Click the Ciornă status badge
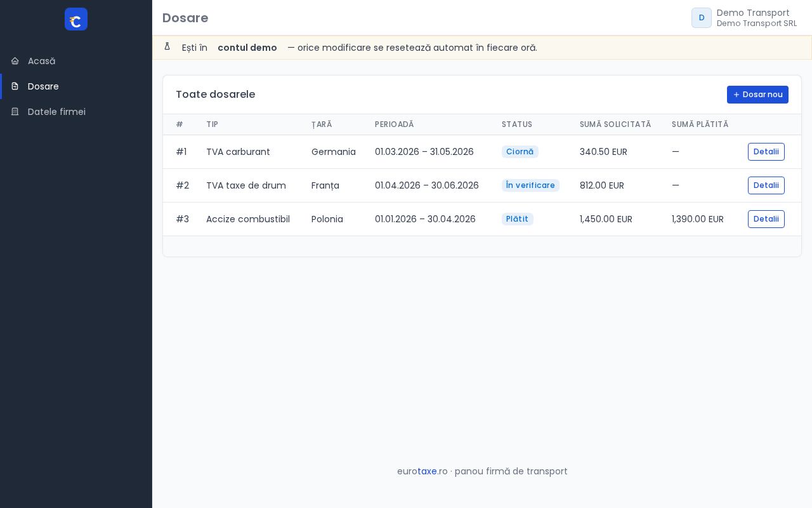This screenshot has height=508, width=812. (x=520, y=152)
